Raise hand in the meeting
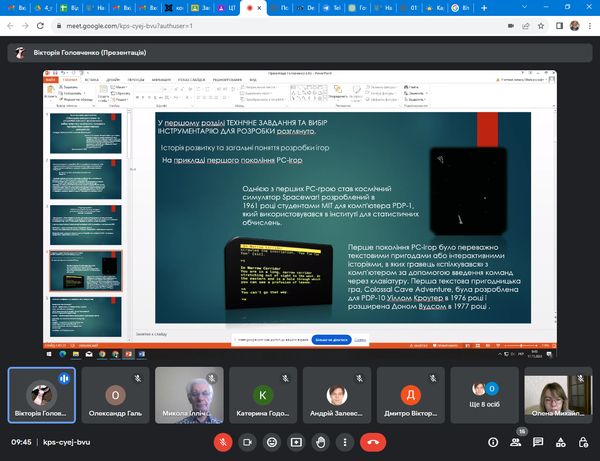This screenshot has width=600, height=461. [x=321, y=441]
